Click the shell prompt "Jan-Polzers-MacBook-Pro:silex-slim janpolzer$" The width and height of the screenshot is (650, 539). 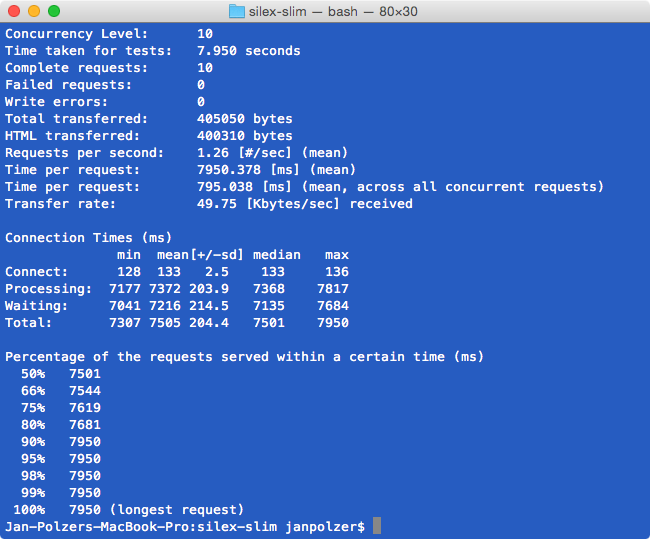pyautogui.click(x=186, y=526)
